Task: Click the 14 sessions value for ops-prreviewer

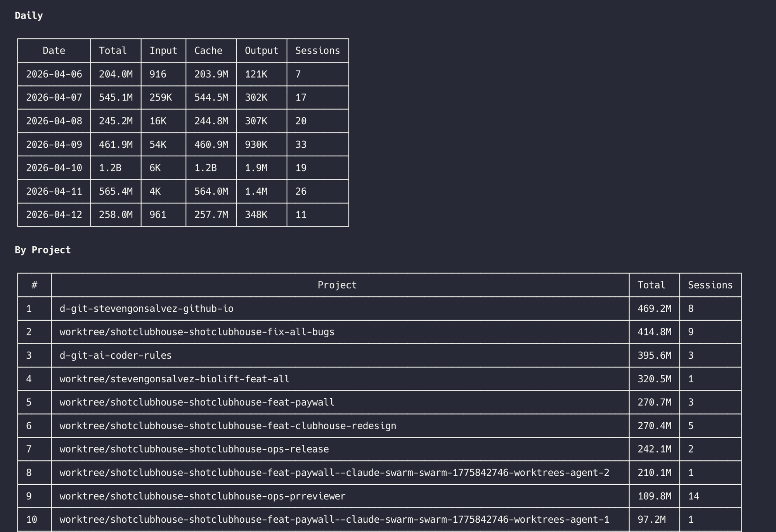Action: tap(694, 496)
